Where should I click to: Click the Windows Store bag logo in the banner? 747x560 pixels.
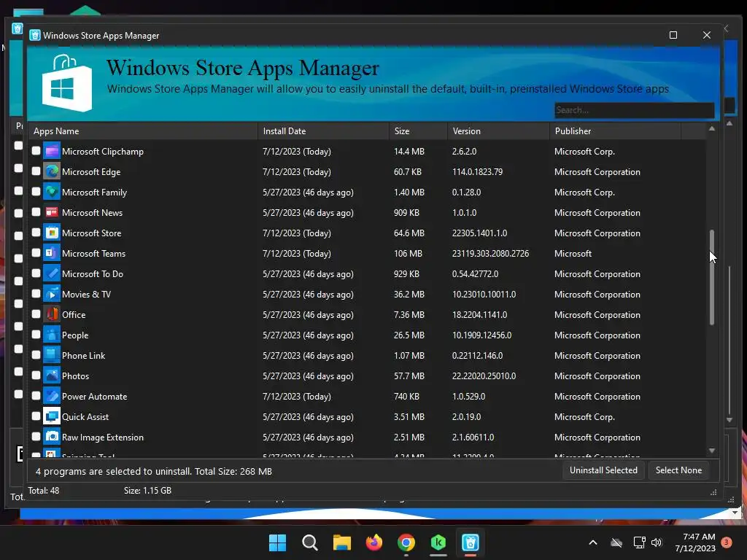(x=66, y=83)
